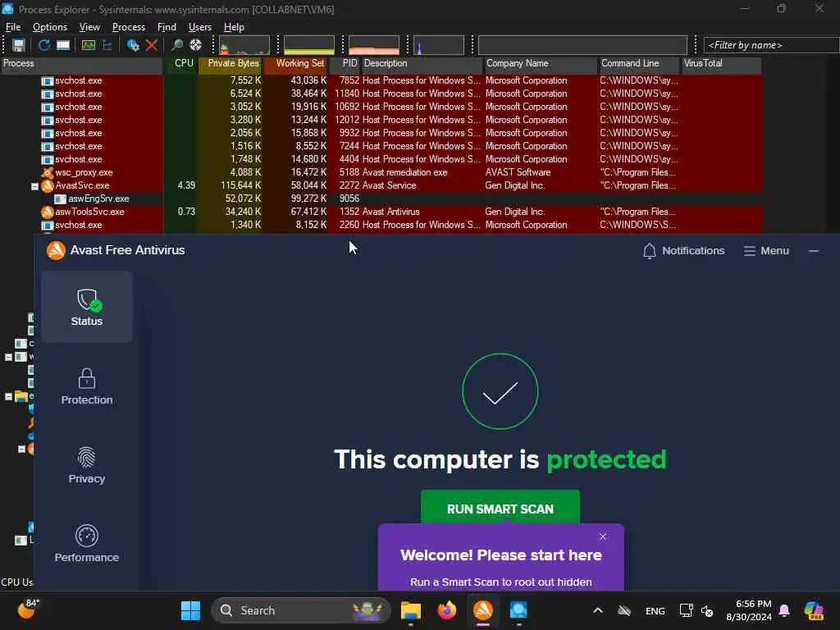Open Users menu

(200, 27)
